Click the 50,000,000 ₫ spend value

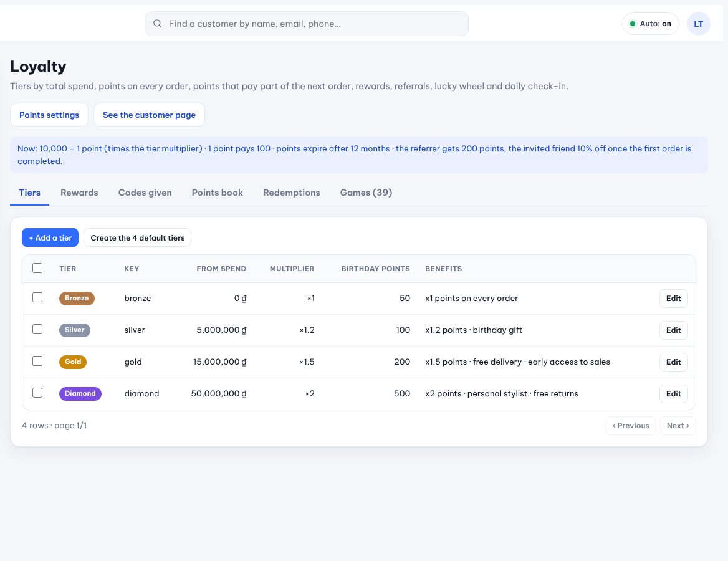tap(219, 393)
